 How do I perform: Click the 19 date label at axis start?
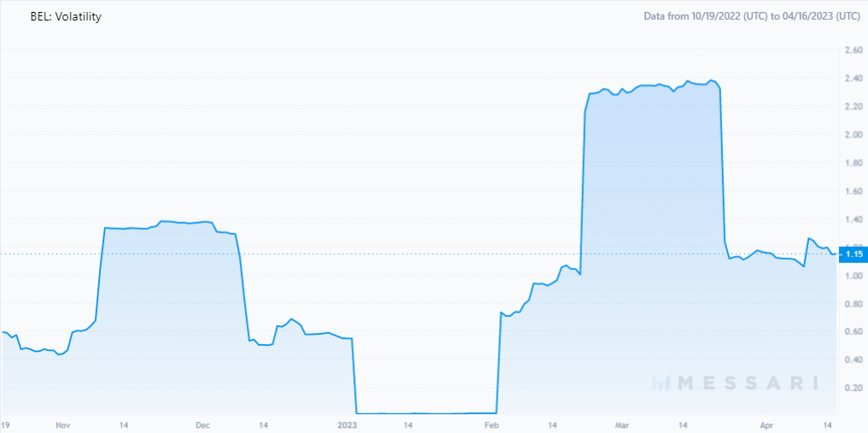[5, 424]
